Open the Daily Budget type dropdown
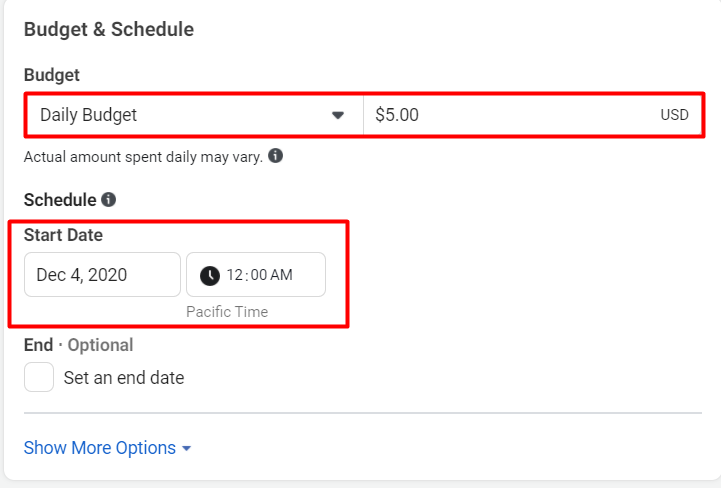Screen dimensions: 721x488 (180, 115)
